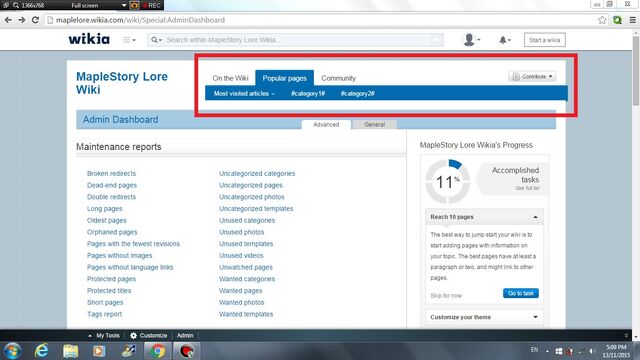Click the 11% progress ring chart

pos(447,181)
